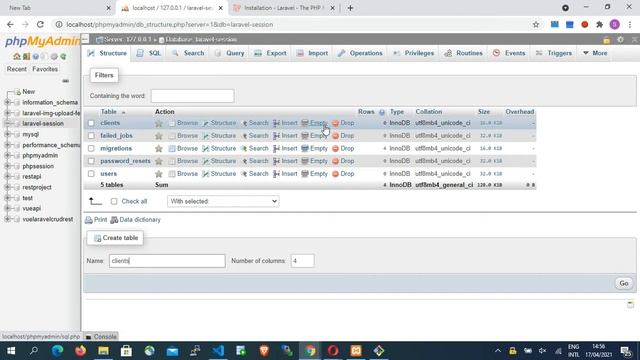Image resolution: width=640 pixels, height=360 pixels.
Task: Expand the test database node
Action: pyautogui.click(x=7, y=198)
